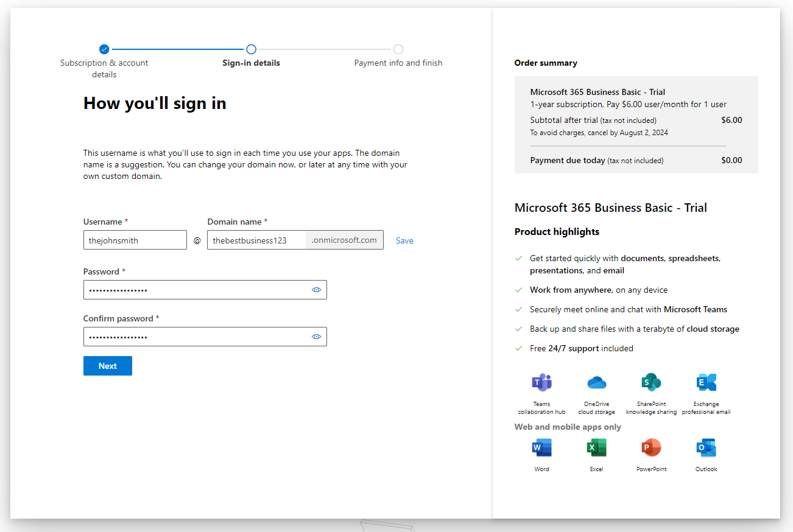Select the Payment info and finish step circle
The width and height of the screenshot is (793, 532).
point(398,49)
